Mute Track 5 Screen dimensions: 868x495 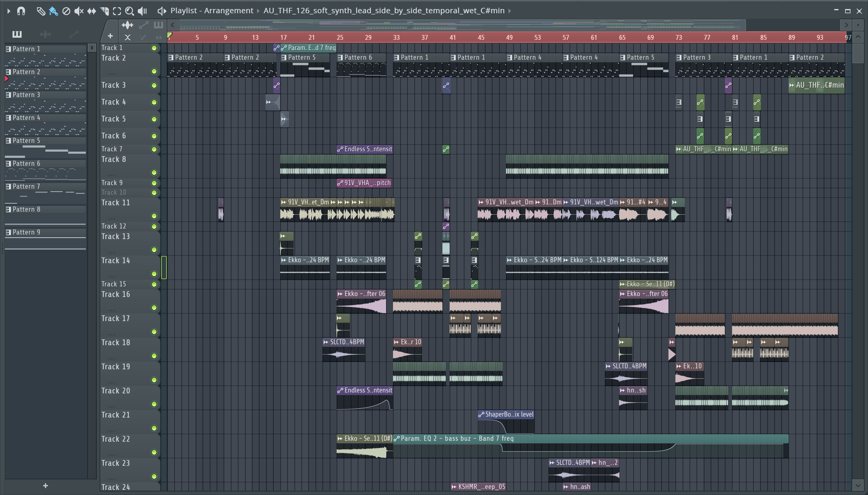click(x=154, y=119)
